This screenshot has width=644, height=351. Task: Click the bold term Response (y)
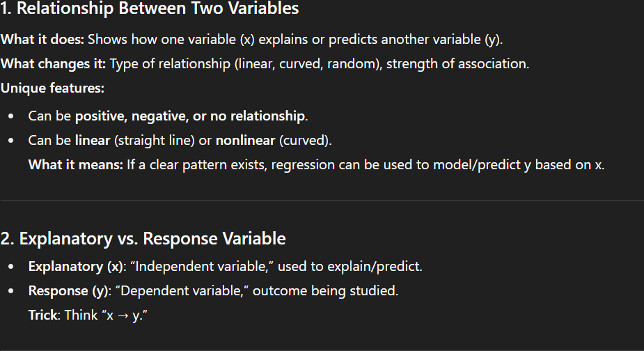(68, 291)
